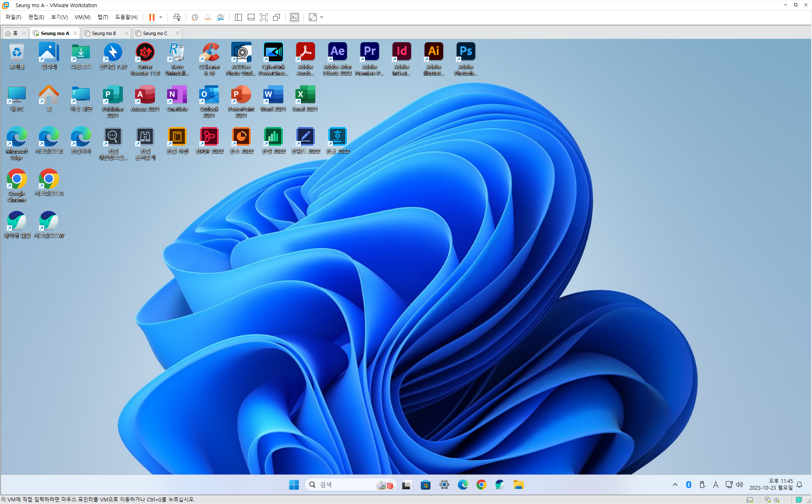Click Send Ctrl+Alt+Del icon
The width and height of the screenshot is (812, 504).
point(177,17)
